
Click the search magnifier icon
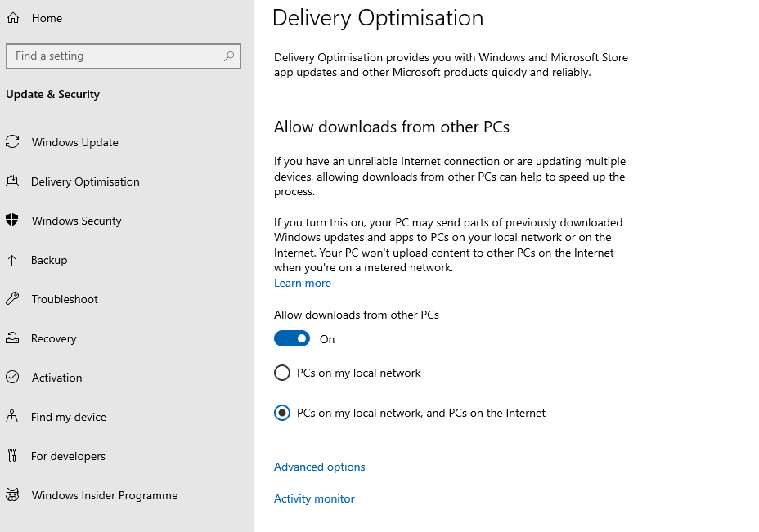click(x=229, y=56)
